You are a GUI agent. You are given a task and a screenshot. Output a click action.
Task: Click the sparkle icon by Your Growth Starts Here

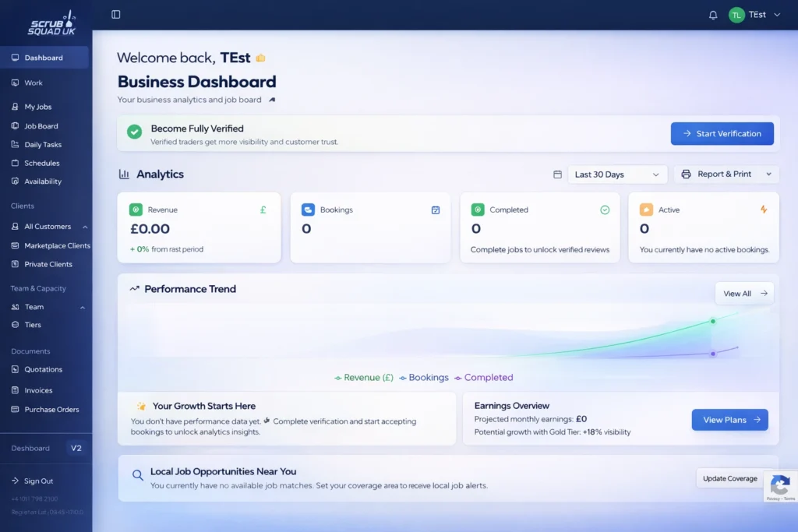pyautogui.click(x=141, y=406)
